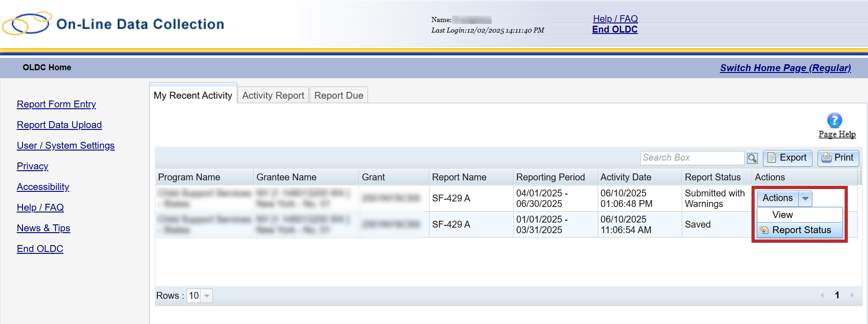Open User / System Settings
Image resolution: width=868 pixels, height=324 pixels.
click(x=66, y=145)
